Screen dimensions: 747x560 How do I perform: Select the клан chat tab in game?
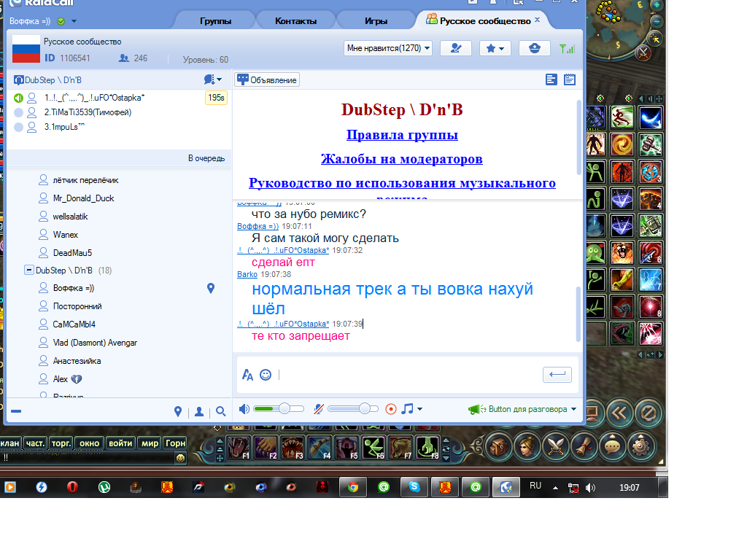tap(9, 443)
